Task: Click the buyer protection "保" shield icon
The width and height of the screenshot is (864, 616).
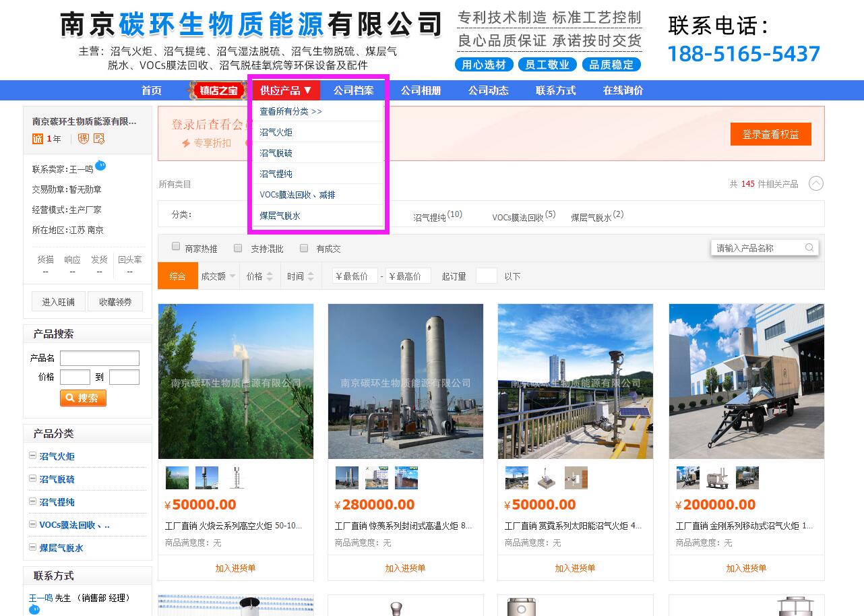Action: [84, 139]
